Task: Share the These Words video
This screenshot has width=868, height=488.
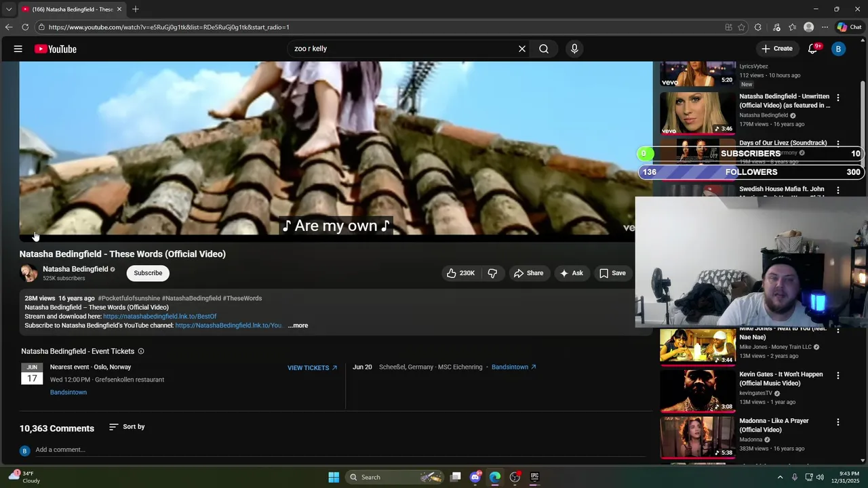Action: coord(528,273)
